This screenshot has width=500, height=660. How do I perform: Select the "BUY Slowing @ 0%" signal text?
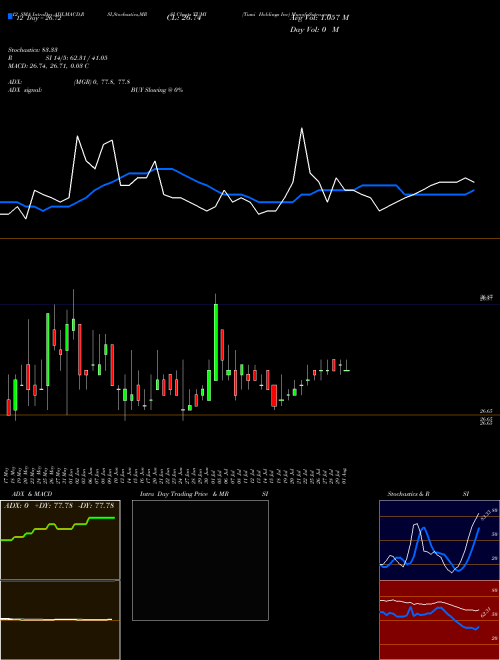coord(157,90)
